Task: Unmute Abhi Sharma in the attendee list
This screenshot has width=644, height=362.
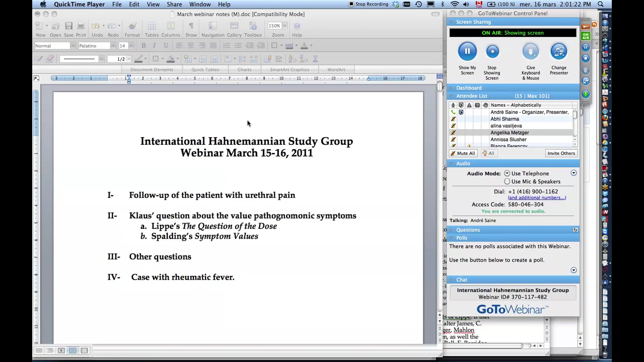Action: (x=453, y=119)
